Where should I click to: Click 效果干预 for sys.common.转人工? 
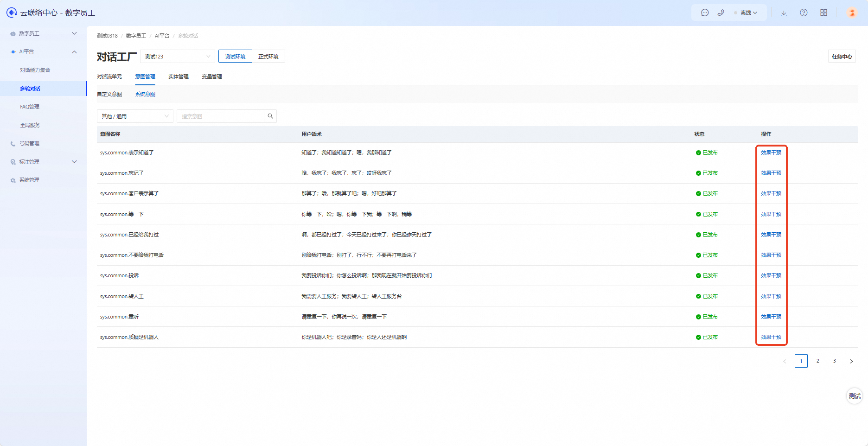[x=771, y=296]
